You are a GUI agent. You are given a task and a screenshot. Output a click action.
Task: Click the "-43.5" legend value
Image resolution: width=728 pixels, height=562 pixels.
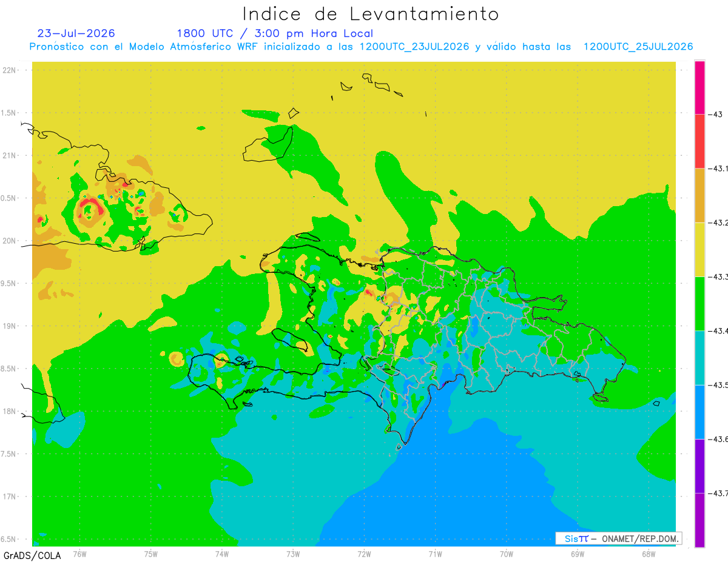click(x=719, y=385)
